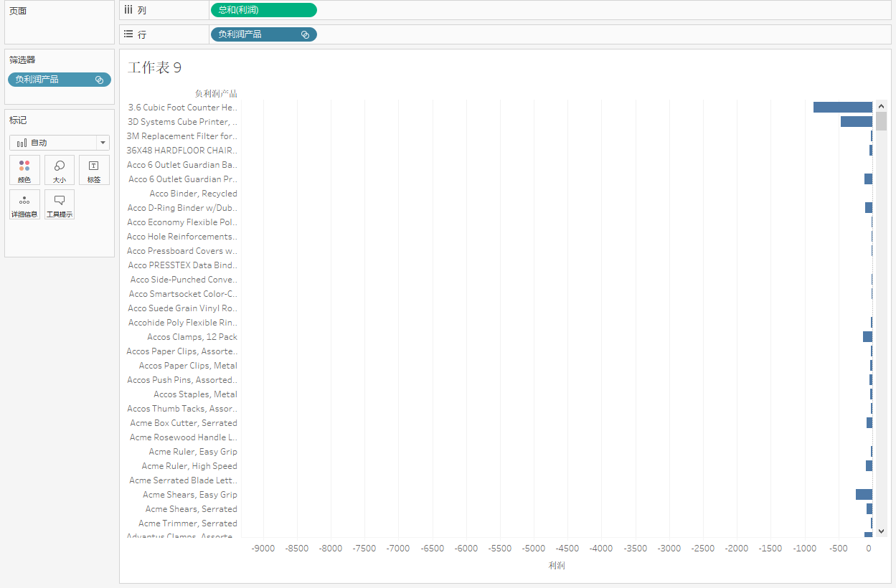
Task: Click row label Accohide Poly Flexible Rin..
Action: pos(183,322)
